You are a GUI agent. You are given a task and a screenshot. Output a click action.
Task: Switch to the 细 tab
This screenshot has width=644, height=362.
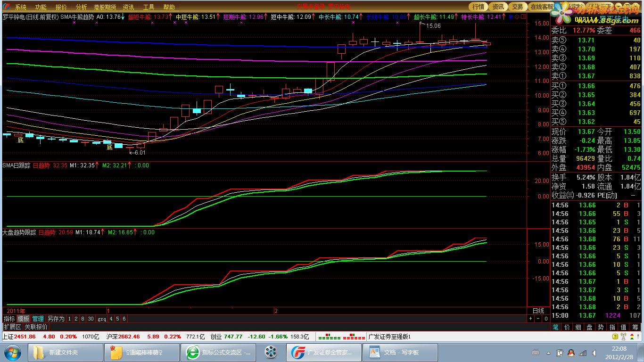click(578, 327)
